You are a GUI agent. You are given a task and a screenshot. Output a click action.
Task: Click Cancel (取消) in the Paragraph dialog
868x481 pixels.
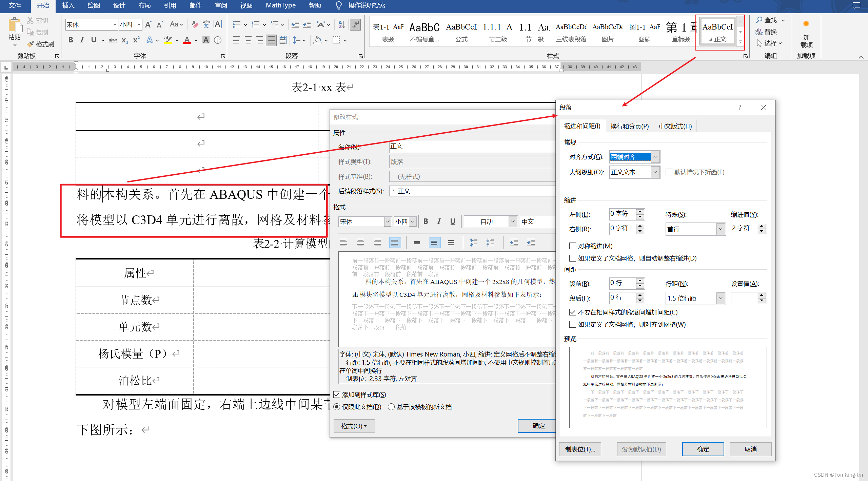pyautogui.click(x=750, y=449)
